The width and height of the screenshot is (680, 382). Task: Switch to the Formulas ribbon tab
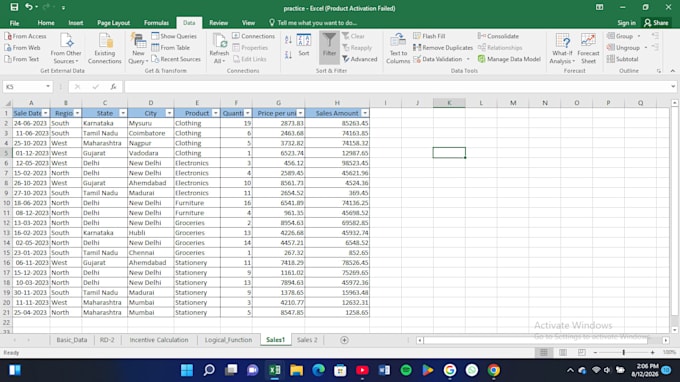click(156, 23)
